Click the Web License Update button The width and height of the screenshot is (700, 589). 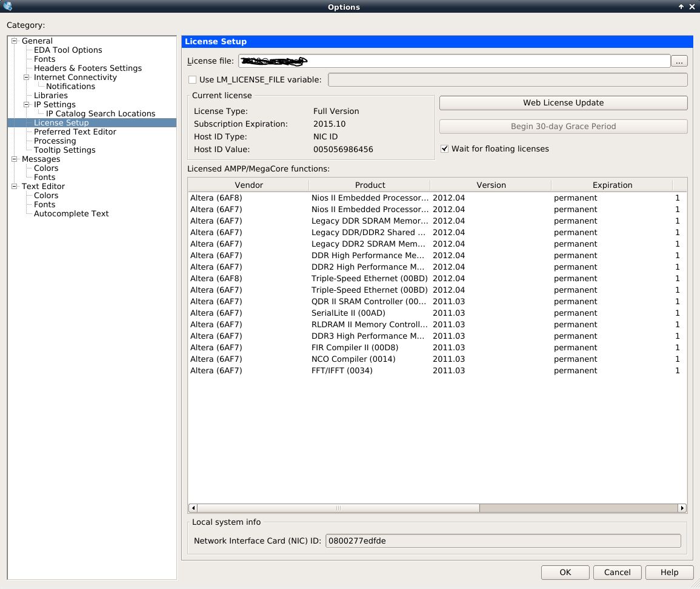pyautogui.click(x=563, y=103)
